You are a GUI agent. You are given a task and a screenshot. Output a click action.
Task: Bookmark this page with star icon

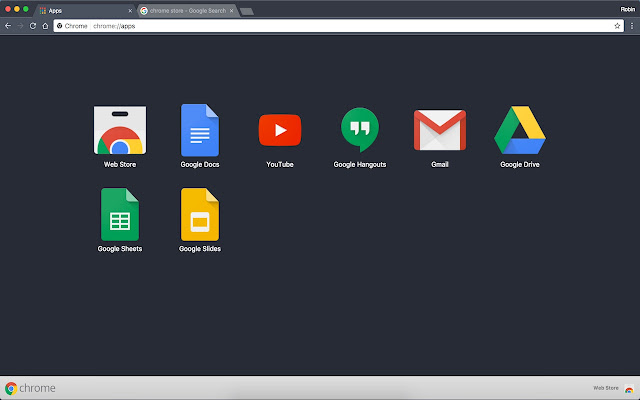click(617, 26)
